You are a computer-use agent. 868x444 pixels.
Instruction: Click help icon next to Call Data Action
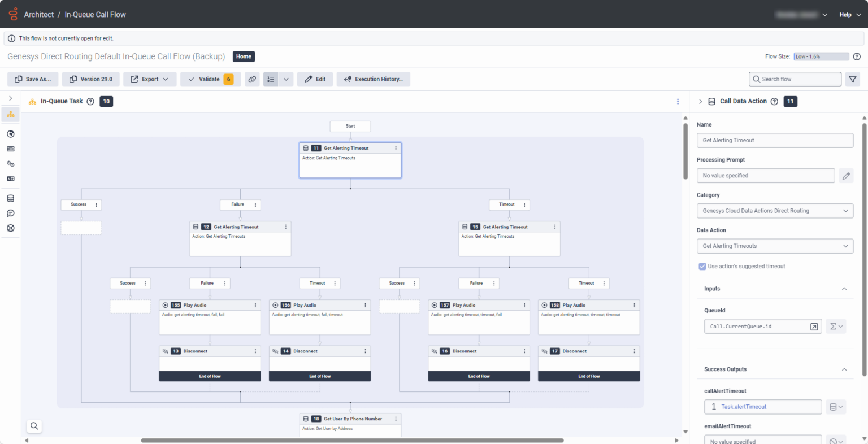pos(774,102)
